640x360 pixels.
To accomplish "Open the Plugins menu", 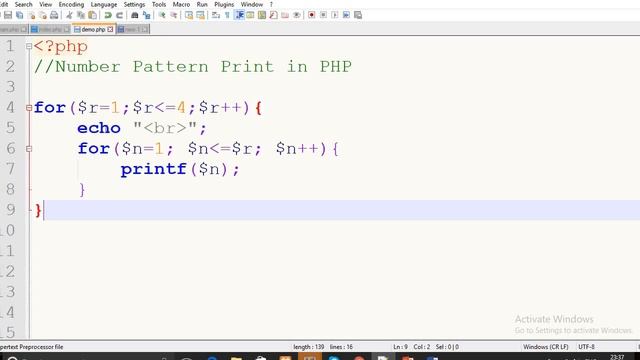I will click(224, 4).
